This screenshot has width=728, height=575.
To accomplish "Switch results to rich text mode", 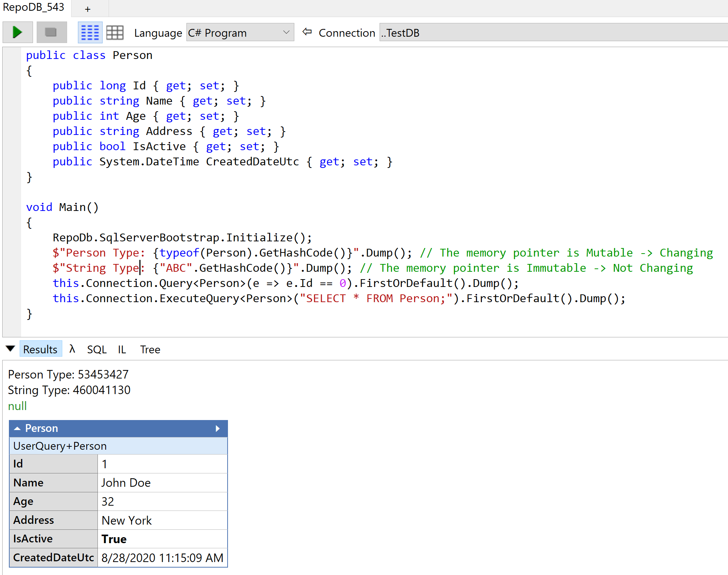I will click(x=90, y=32).
